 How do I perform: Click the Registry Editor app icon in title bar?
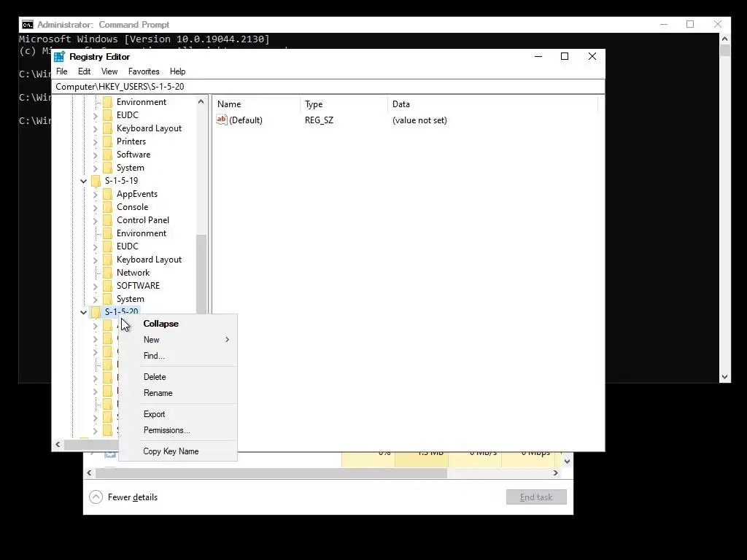(x=60, y=57)
